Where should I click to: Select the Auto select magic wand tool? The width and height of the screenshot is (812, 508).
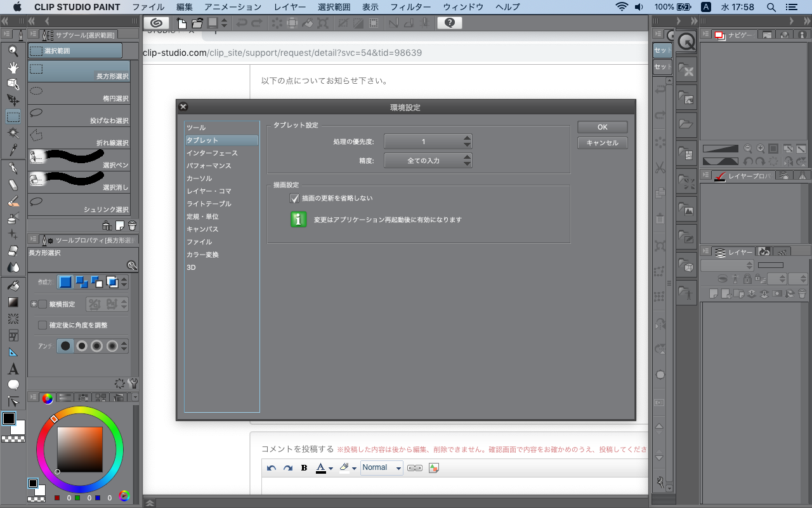pos(13,133)
